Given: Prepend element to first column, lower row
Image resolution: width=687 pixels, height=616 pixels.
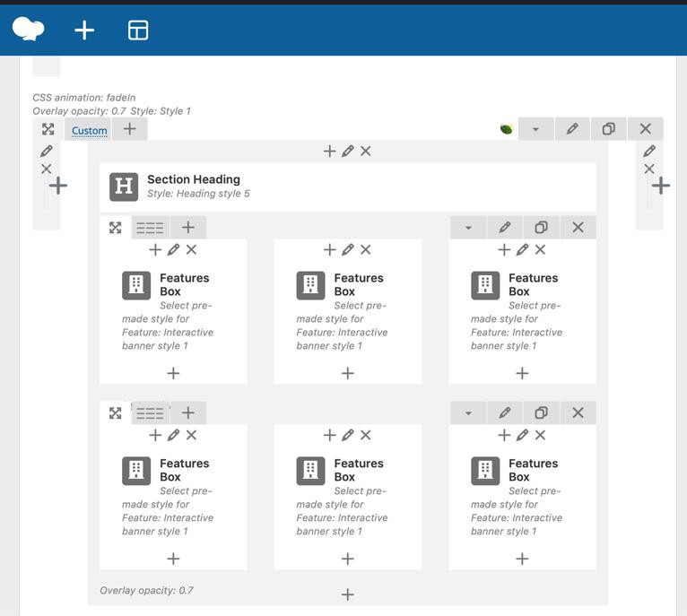Looking at the screenshot, I should [155, 435].
